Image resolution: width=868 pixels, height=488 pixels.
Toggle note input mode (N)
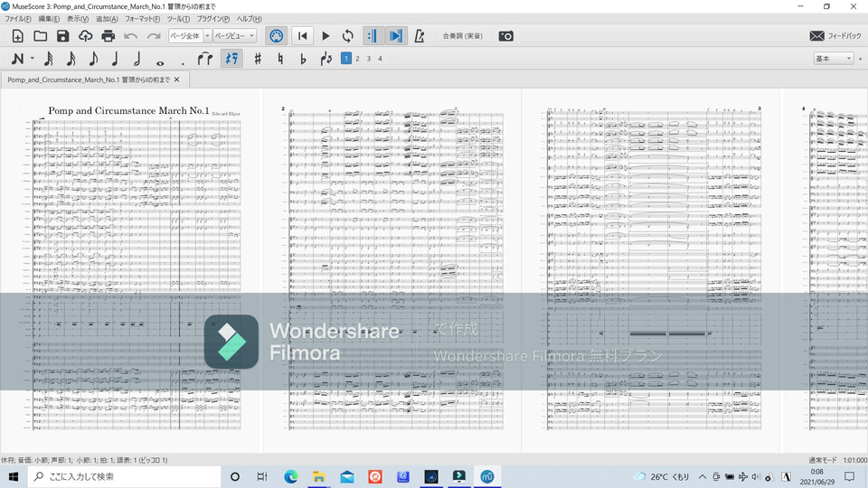click(17, 59)
